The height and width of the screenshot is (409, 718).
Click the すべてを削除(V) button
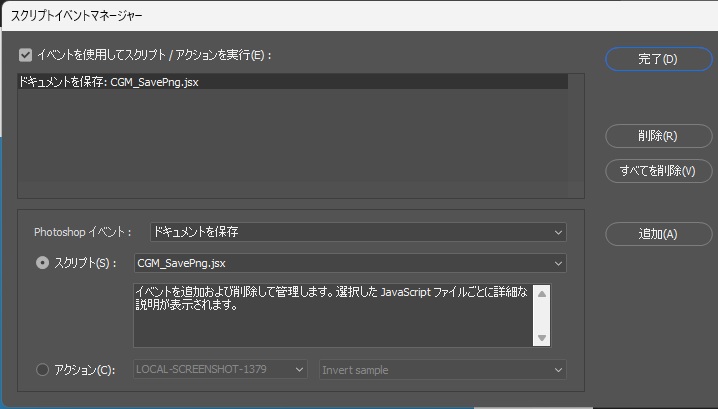[x=658, y=171]
